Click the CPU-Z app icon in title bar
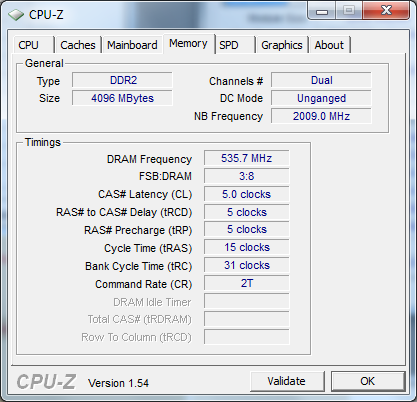Image resolution: width=417 pixels, height=402 pixels. (16, 15)
